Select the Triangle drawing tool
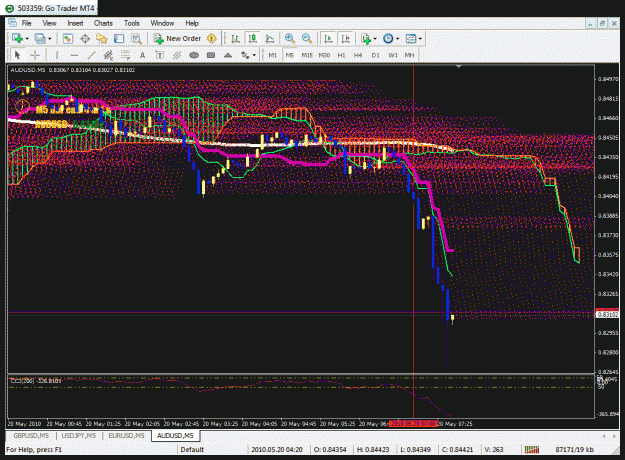The height and width of the screenshot is (460, 625). click(228, 55)
